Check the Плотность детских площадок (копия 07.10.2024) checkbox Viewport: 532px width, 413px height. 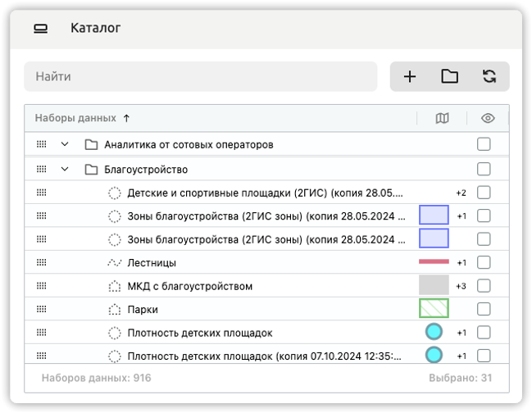[484, 356]
